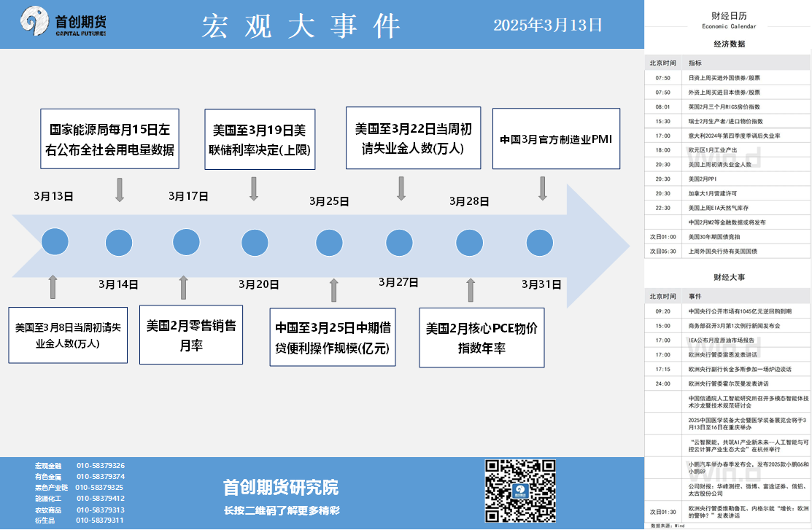Click the 北京时间 header in 经济数据 table

pos(663,63)
